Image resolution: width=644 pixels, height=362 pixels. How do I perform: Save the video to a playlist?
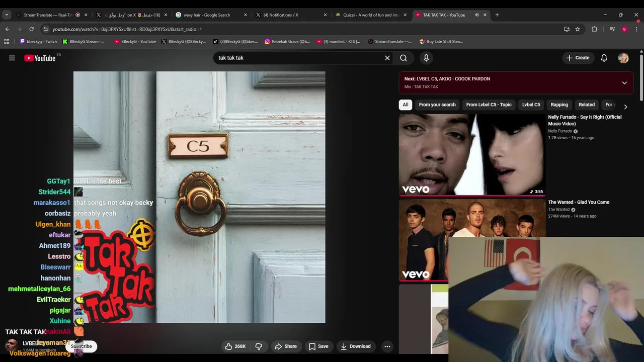tap(318, 346)
